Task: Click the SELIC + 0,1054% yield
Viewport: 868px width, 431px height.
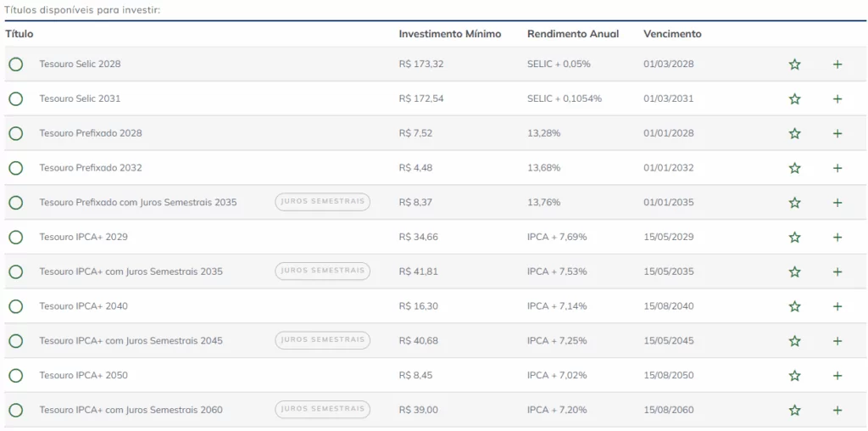Action: coord(565,98)
